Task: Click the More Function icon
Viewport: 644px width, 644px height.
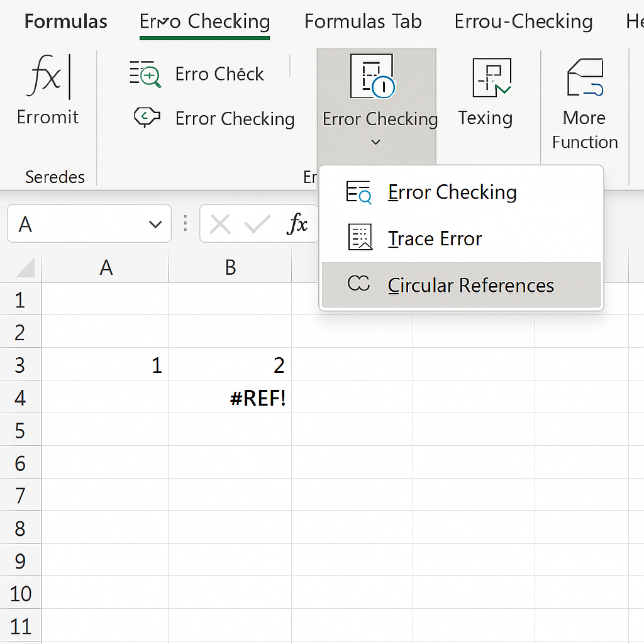Action: coord(584,79)
